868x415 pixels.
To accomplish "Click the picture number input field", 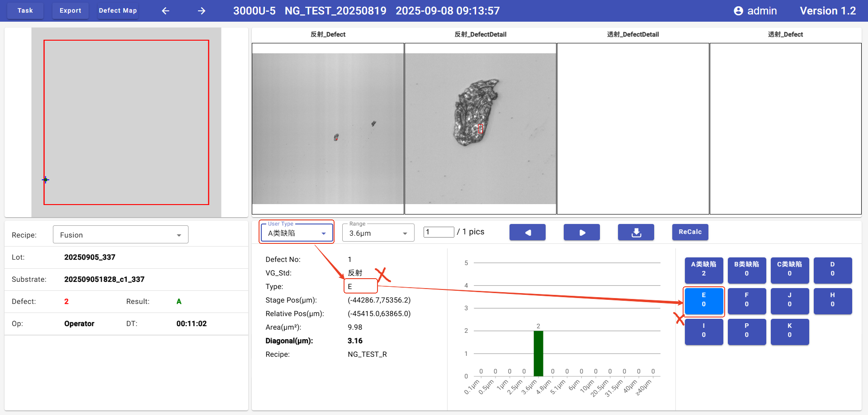I will pos(439,232).
